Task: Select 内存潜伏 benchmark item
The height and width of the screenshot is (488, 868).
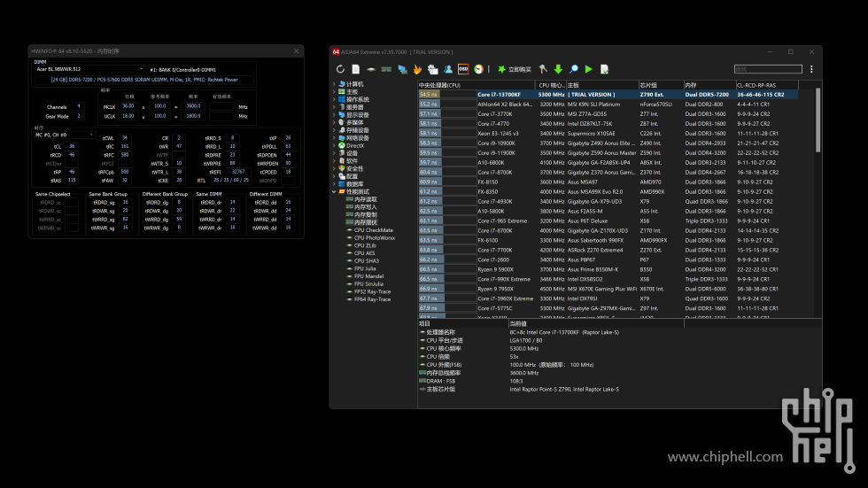Action: [x=365, y=222]
